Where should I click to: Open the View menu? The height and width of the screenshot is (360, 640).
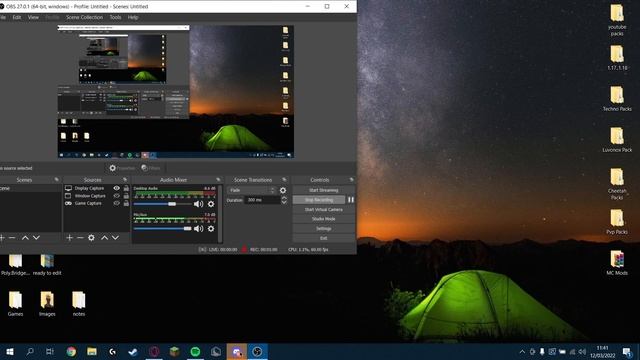point(33,17)
